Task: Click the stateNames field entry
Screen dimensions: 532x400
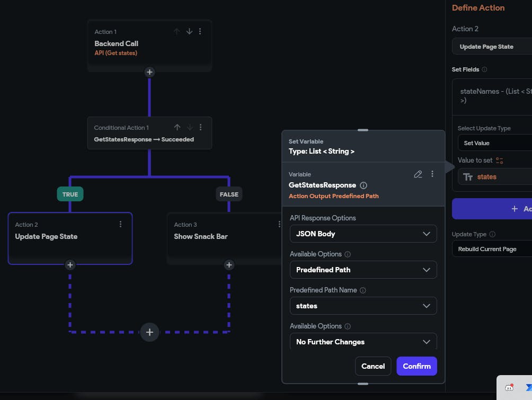Action: coord(492,96)
